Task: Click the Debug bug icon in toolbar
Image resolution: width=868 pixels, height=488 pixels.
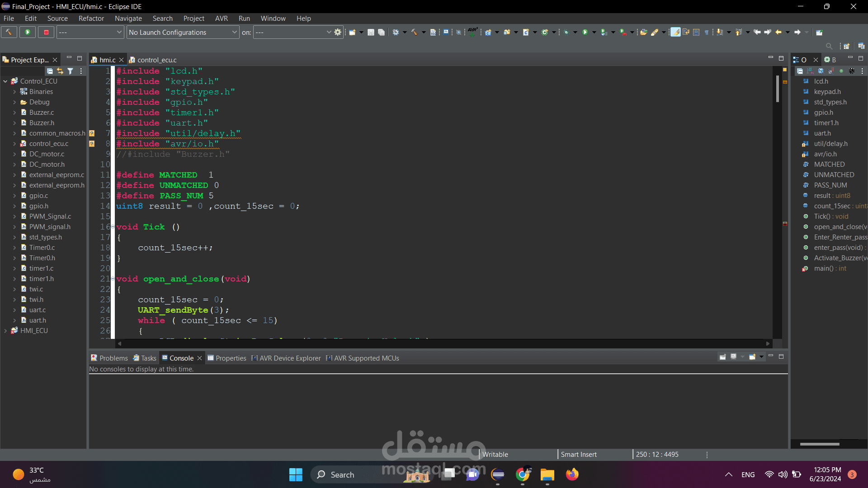Action: [x=566, y=32]
